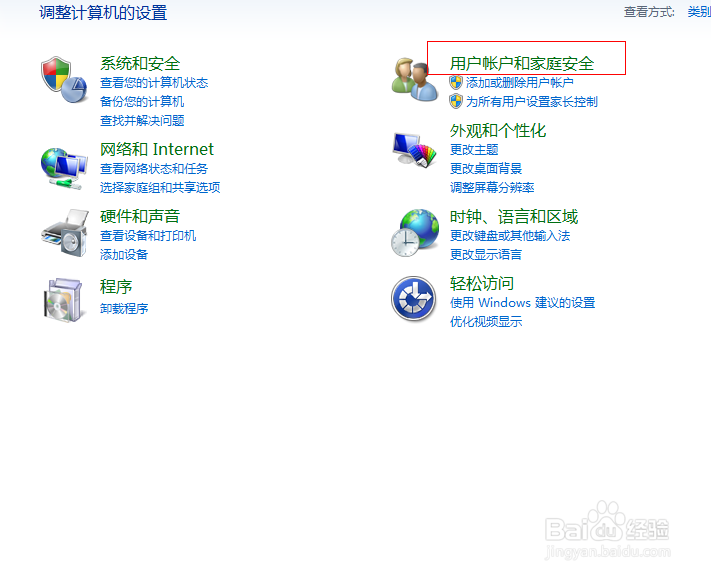Open the Clock and Region globe icon
Screen dimensions: 711x577
pos(415,233)
